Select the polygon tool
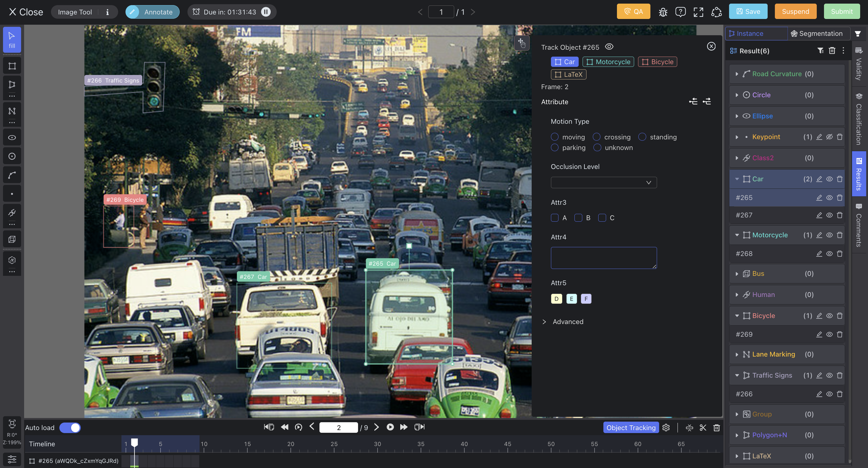 click(12, 85)
